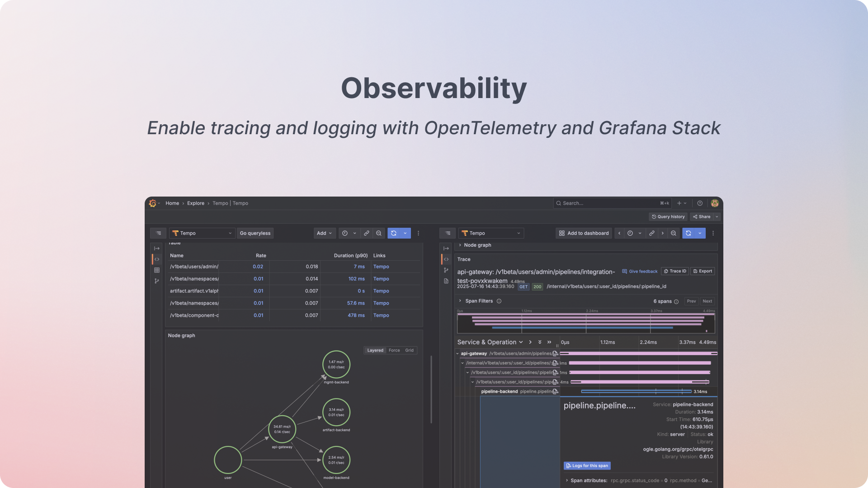Viewport: 868px width, 488px height.
Task: Run query refresh button in left pane
Action: [x=394, y=233]
